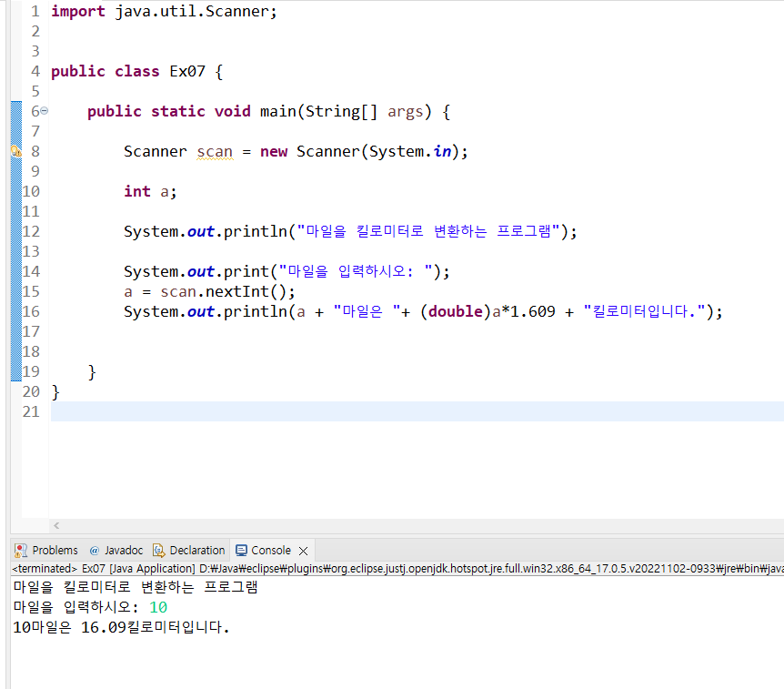Click the string "마일을 입력하시오: " on line 14
784x689 pixels.
356,272
